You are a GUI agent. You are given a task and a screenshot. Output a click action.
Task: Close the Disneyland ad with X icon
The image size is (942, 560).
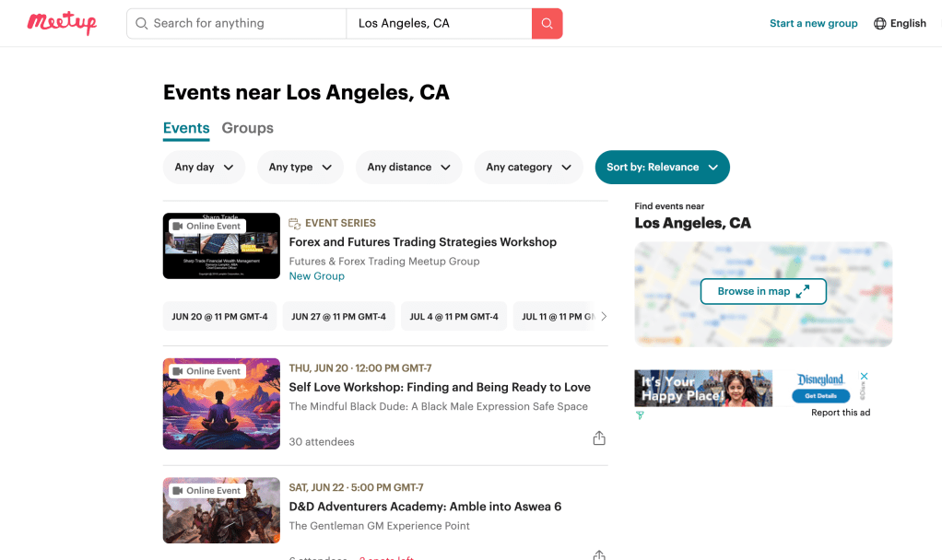[865, 376]
